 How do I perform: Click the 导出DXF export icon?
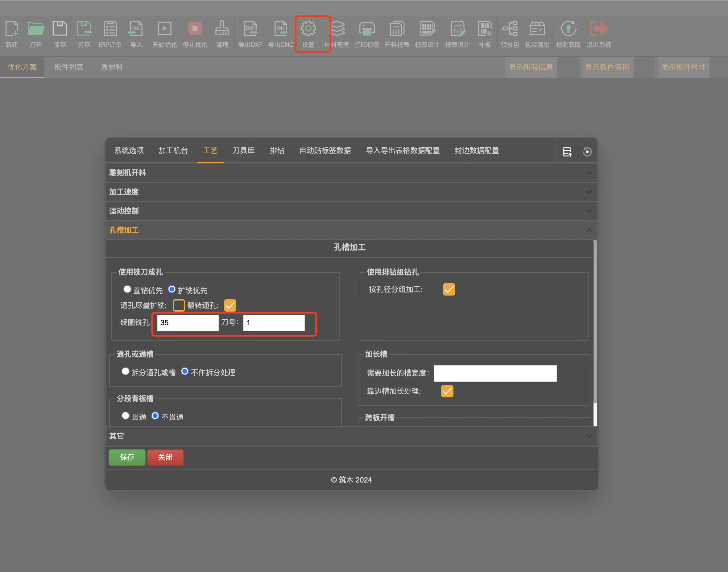click(x=250, y=29)
